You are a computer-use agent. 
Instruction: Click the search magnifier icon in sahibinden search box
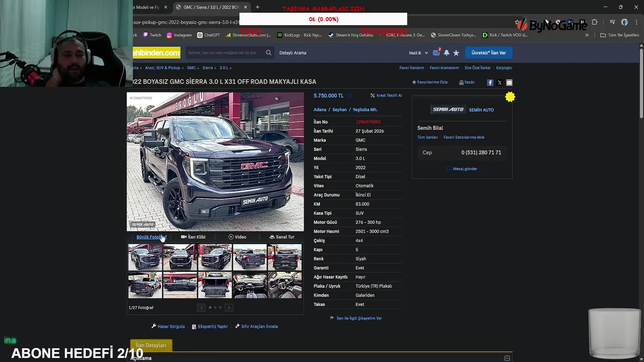[x=269, y=53]
